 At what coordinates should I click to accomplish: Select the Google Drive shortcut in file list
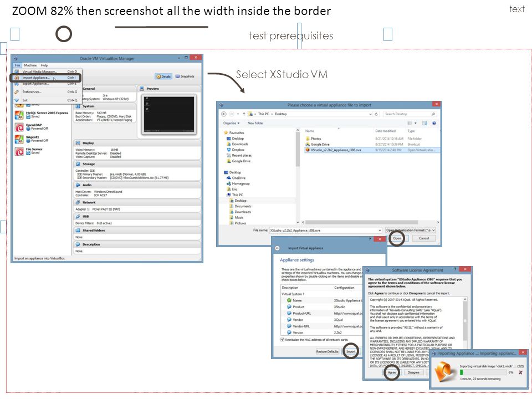(x=320, y=144)
